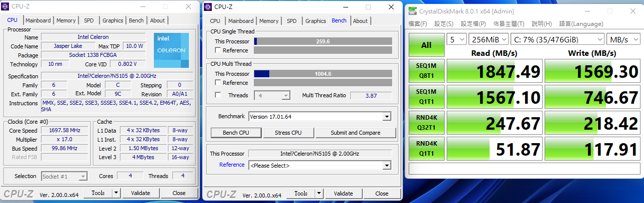The image size is (644, 203).
Task: Click Tools button in Bench CPU-Z window
Action: (301, 194)
